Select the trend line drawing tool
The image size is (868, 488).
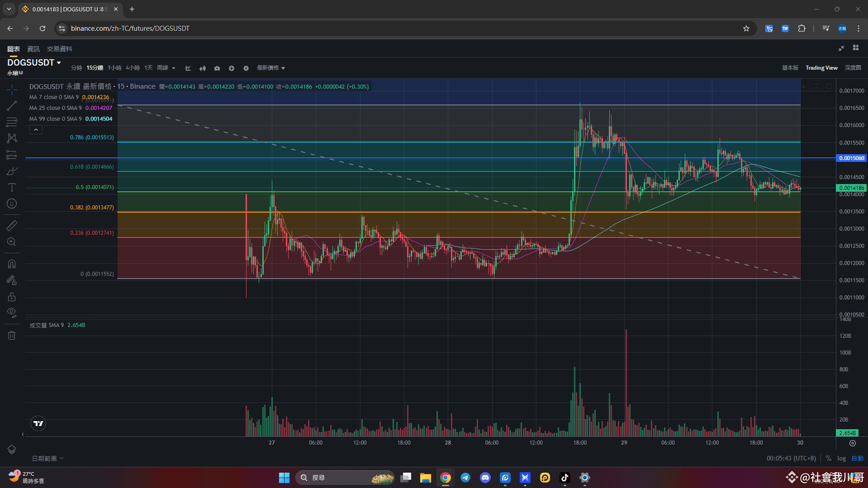coord(11,106)
